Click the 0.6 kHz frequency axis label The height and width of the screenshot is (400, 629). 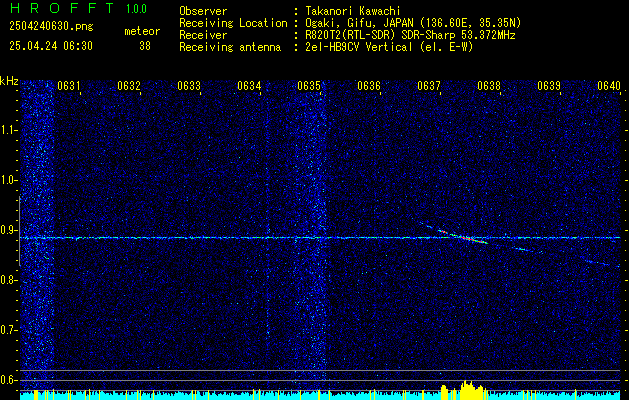coord(9,380)
